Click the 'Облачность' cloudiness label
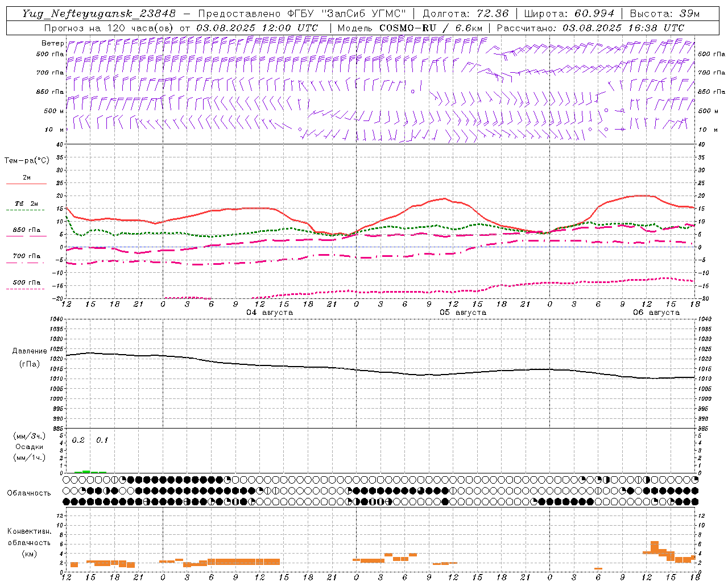Screen dimensions: 728x582 (x=29, y=493)
